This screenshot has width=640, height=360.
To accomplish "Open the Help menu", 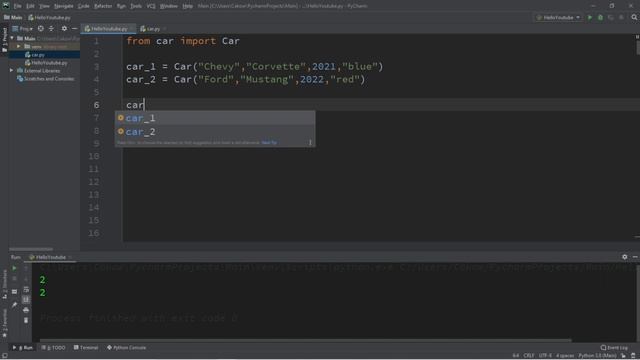I will [187, 6].
